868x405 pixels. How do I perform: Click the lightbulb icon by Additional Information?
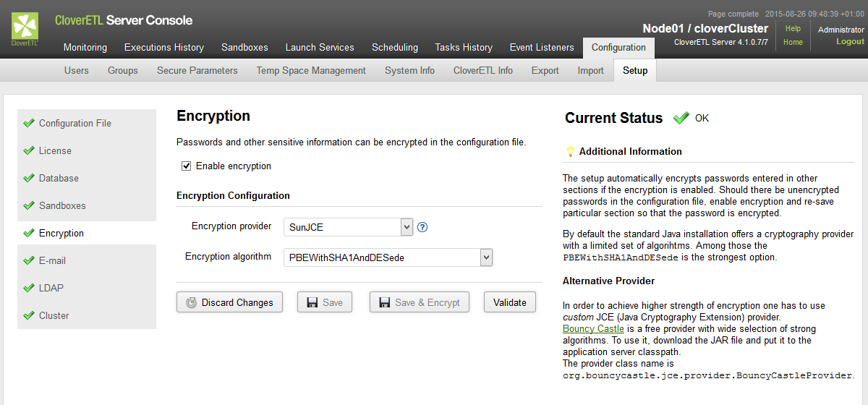point(570,151)
